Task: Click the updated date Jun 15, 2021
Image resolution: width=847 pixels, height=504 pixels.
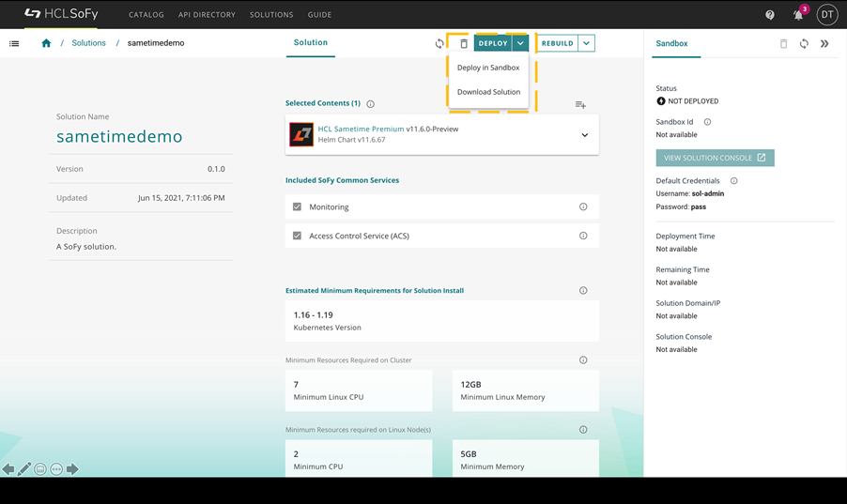Action: [x=181, y=198]
